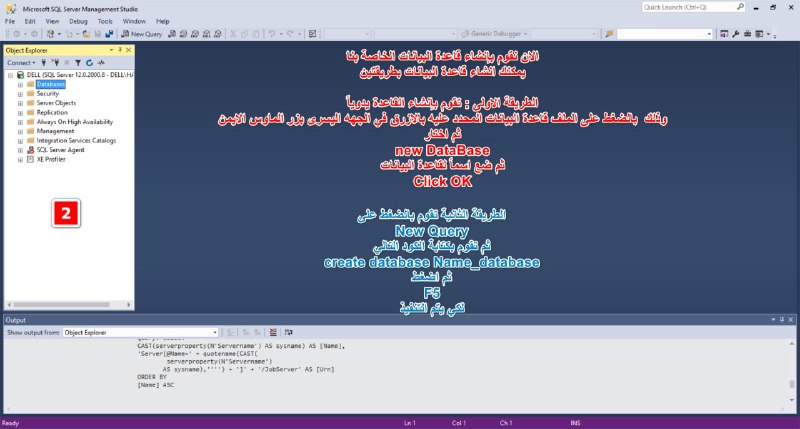Click the Quick Launch search magnifier icon
The width and height of the screenshot is (800, 429).
(x=740, y=7)
